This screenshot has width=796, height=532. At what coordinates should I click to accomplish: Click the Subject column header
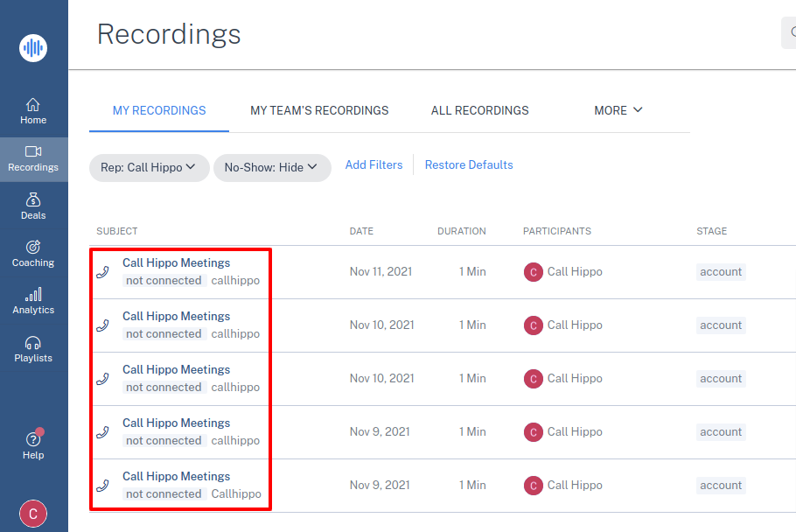(x=116, y=232)
